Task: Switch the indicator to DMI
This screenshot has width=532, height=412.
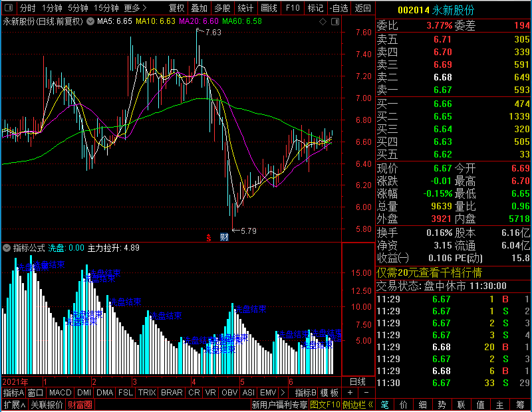Action: pyautogui.click(x=84, y=393)
